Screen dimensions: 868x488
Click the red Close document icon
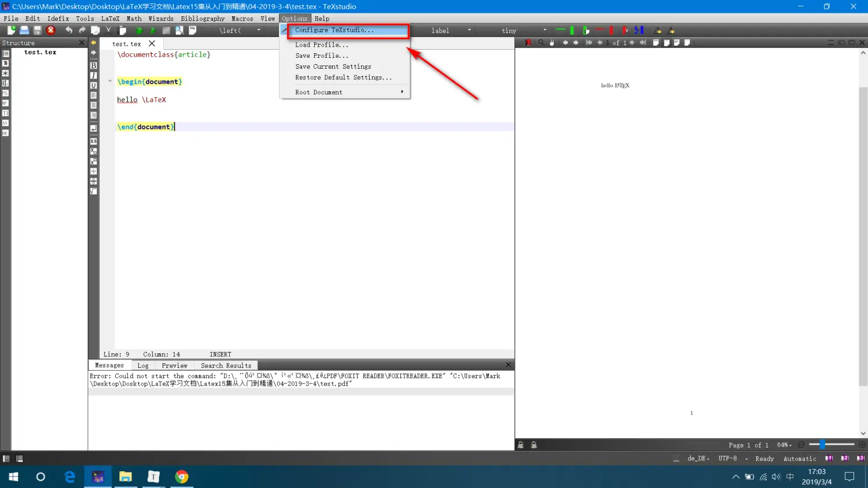point(51,30)
